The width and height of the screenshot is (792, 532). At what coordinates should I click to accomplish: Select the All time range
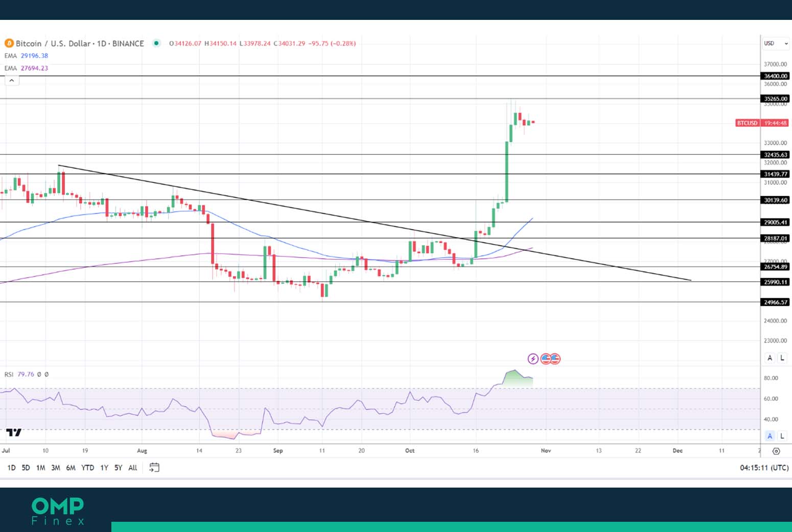tap(133, 468)
